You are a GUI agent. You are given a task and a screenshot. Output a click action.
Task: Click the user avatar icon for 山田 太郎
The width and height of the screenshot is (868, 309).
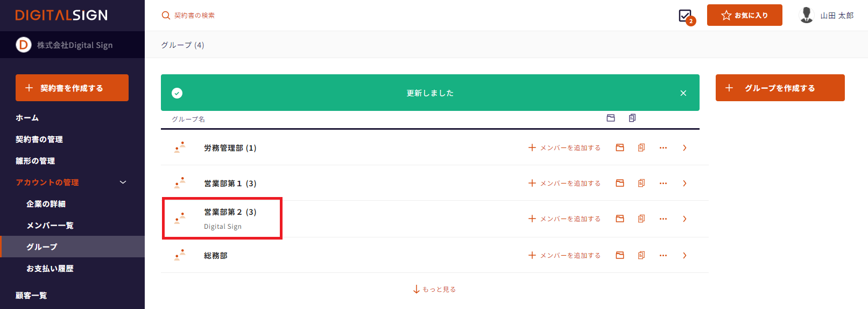click(806, 15)
